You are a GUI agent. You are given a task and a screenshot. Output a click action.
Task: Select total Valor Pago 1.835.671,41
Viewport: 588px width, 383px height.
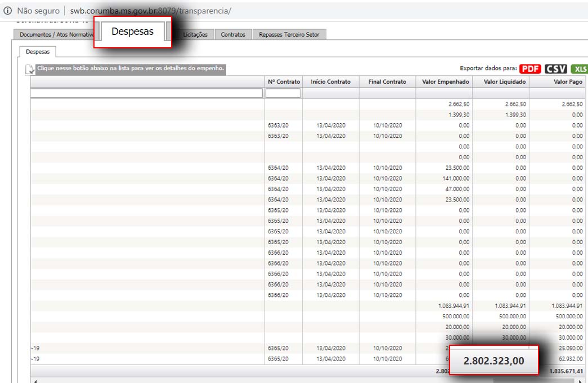point(566,371)
